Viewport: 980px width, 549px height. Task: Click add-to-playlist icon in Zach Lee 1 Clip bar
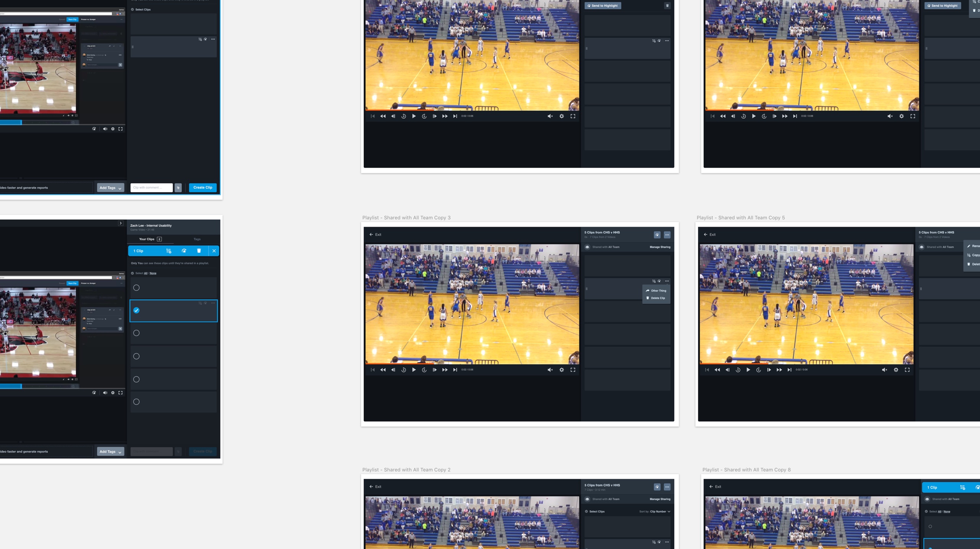pos(168,251)
